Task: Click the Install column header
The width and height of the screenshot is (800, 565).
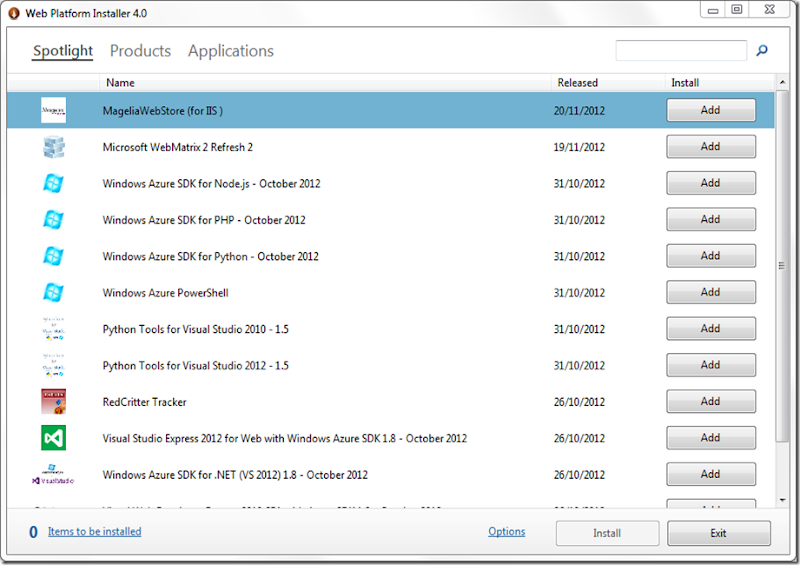Action: pyautogui.click(x=720, y=83)
